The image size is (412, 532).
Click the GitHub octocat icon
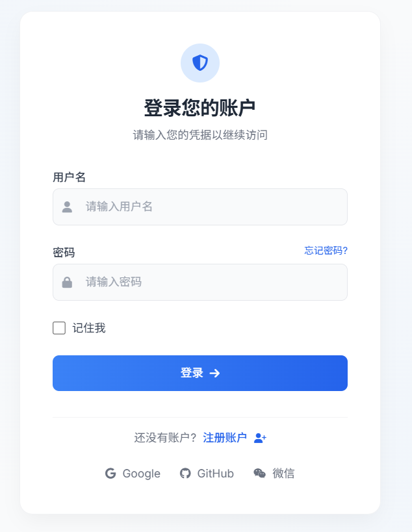pos(185,474)
